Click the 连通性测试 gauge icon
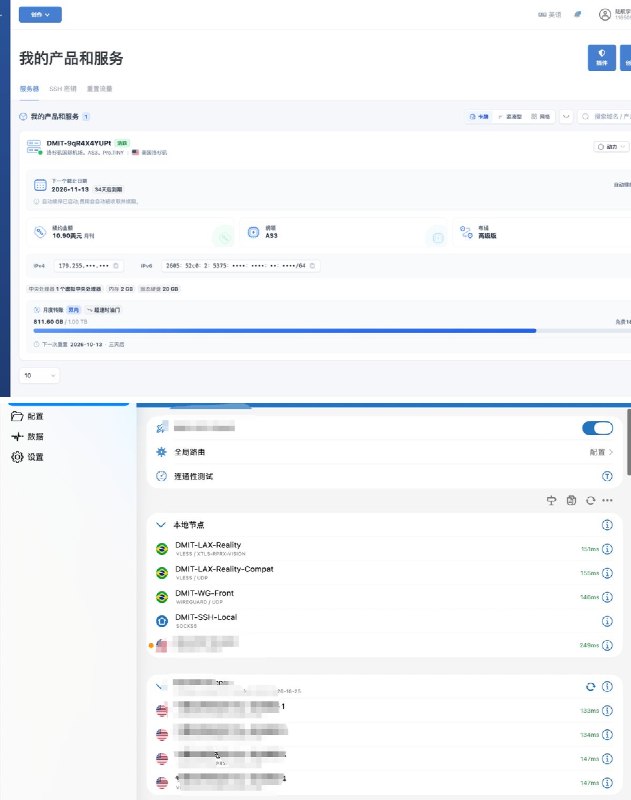 [161, 476]
